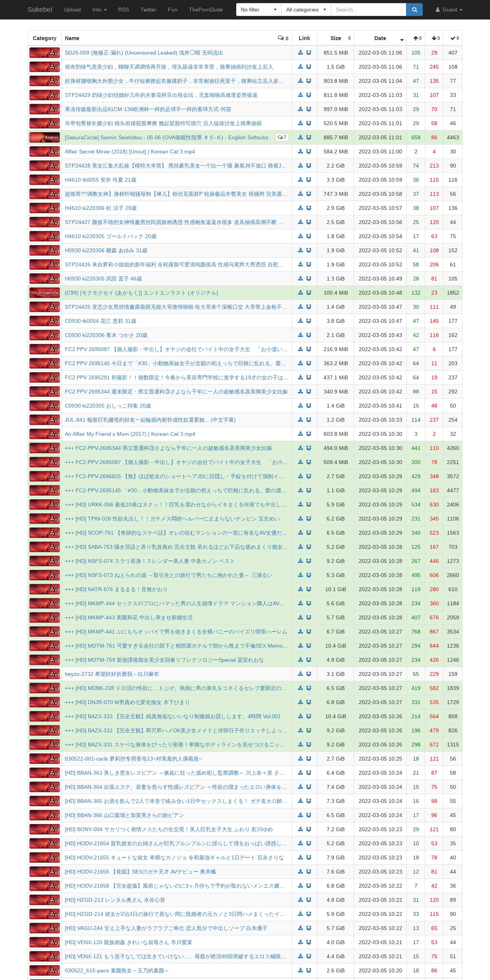Open the SakuraCircle Saimin Seishidou title link
This screenshot has height=980, width=490.
pyautogui.click(x=166, y=137)
